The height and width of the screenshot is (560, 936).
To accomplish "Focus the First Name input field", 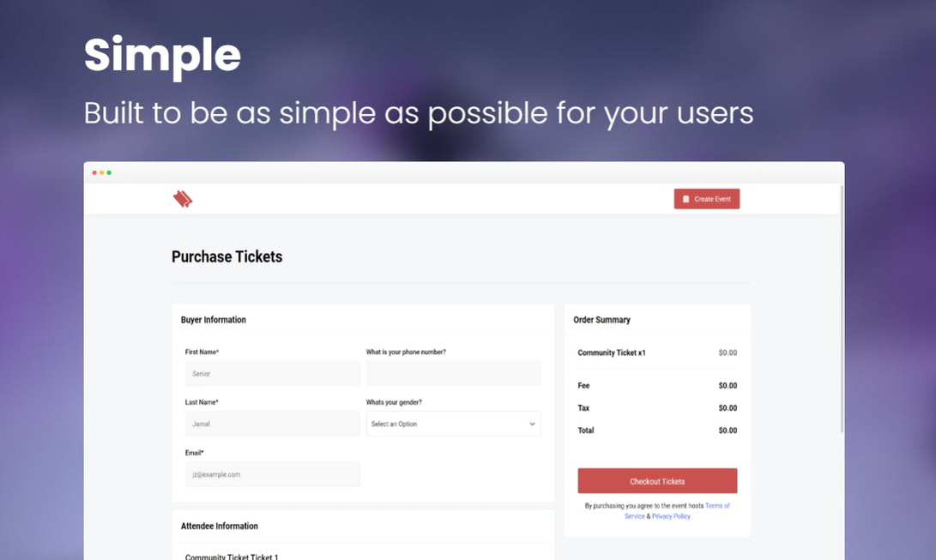I will 272,373.
